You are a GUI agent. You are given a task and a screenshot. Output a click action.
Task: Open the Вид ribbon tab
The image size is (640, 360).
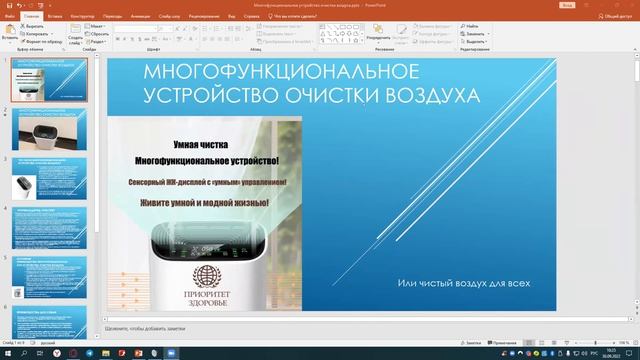point(232,16)
